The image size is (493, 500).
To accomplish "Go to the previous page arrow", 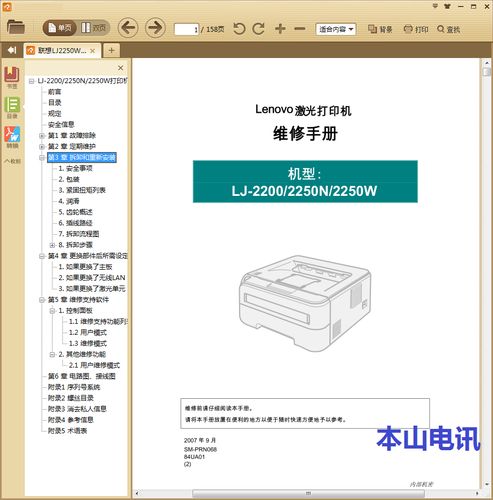I will point(128,28).
